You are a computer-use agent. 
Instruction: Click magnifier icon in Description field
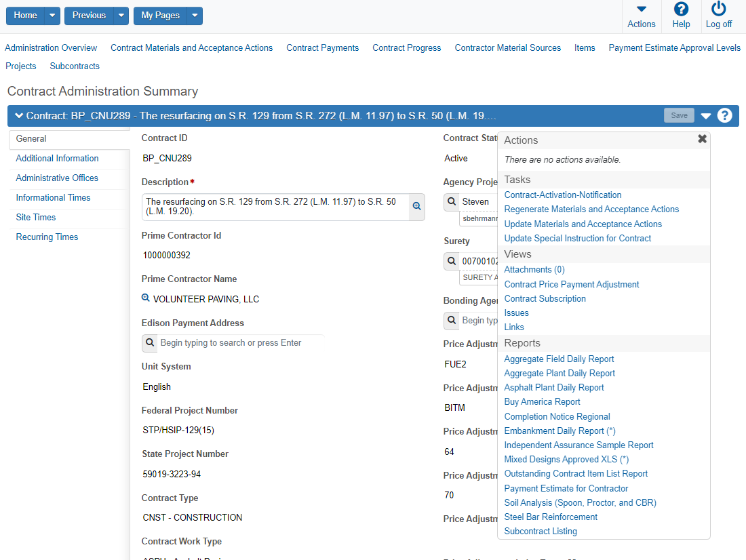click(x=417, y=206)
